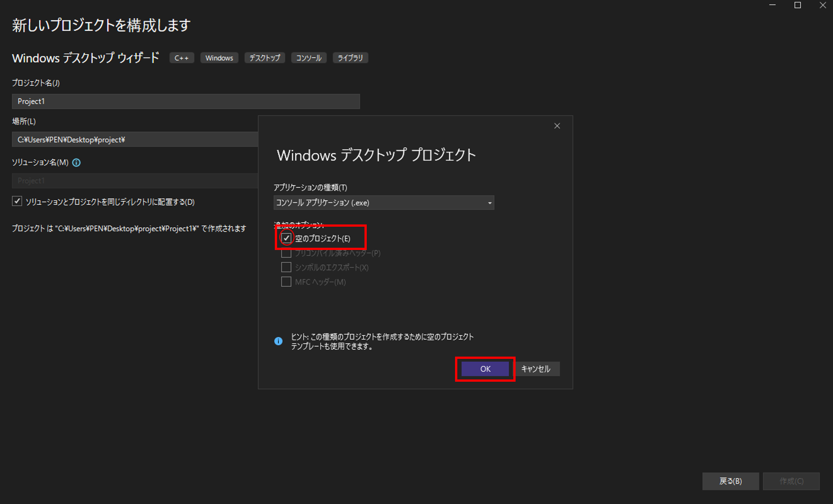Click the project creation path message

point(129,228)
